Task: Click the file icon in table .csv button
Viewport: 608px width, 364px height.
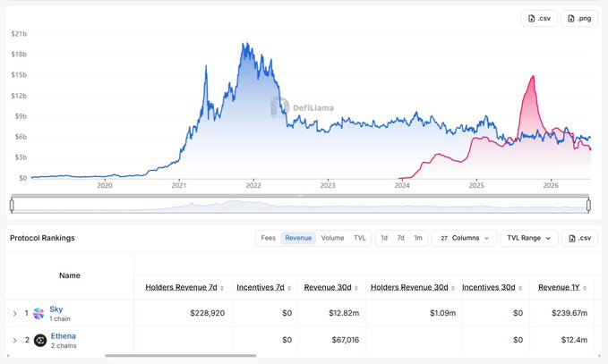Action: (x=572, y=239)
